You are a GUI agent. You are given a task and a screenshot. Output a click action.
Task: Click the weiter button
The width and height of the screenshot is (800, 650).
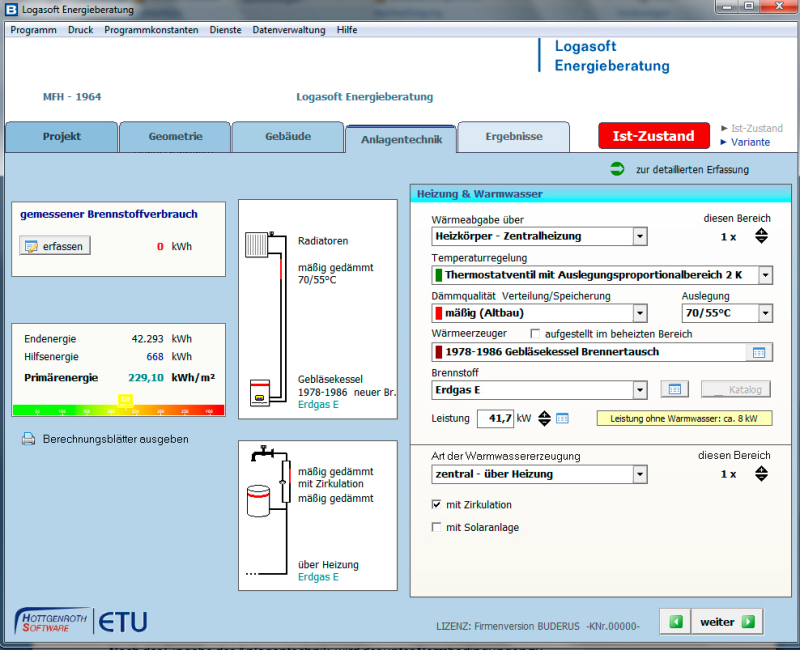(x=727, y=621)
